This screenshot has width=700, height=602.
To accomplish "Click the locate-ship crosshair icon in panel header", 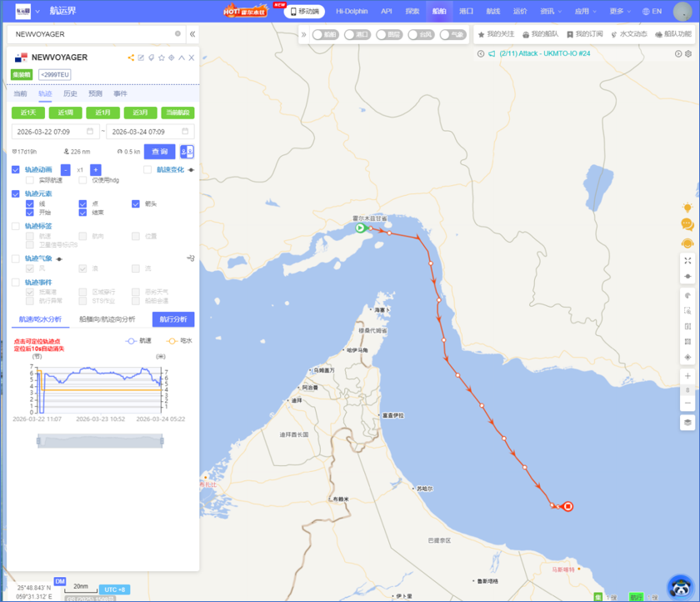I will coord(172,58).
